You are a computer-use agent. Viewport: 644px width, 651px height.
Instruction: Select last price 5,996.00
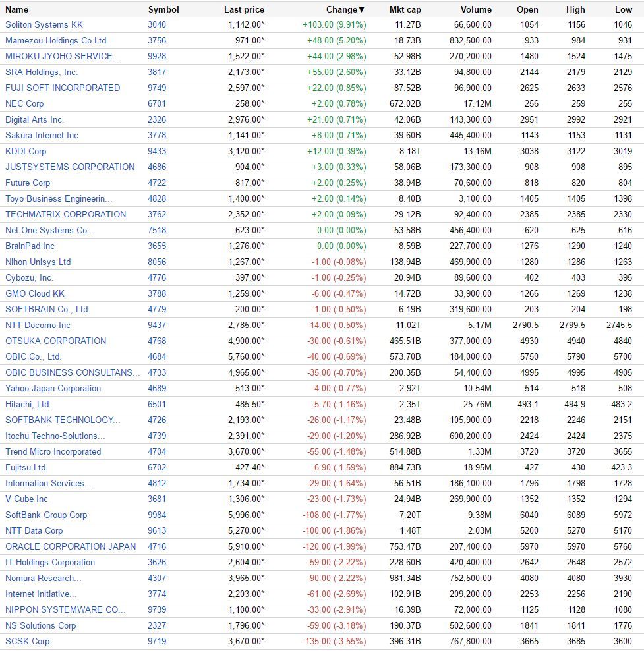point(246,515)
